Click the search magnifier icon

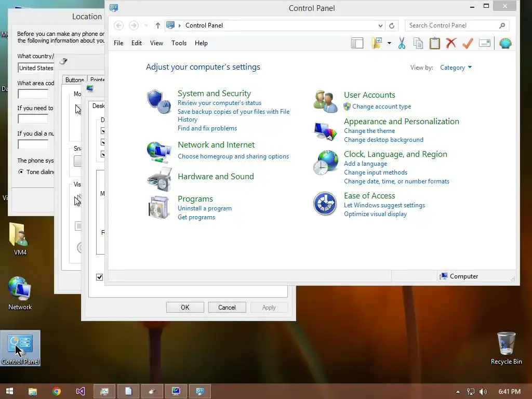pos(502,25)
